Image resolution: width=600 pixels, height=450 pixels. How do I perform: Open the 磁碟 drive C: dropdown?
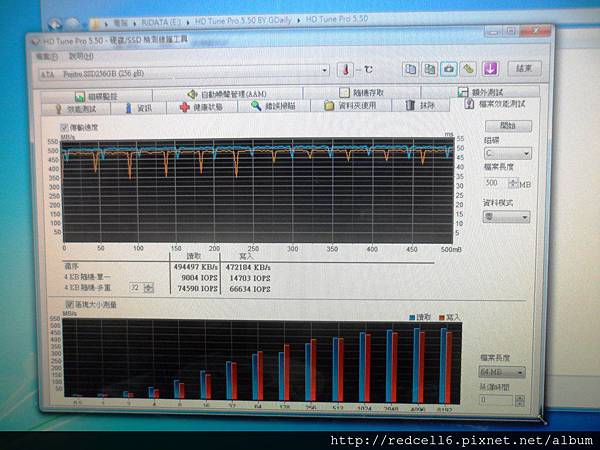(x=507, y=153)
